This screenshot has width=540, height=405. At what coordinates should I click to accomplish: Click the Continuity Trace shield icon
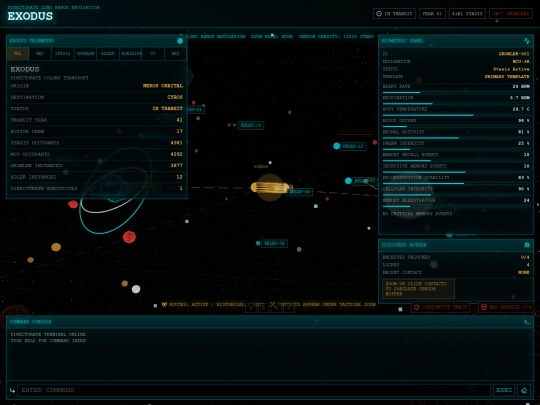(x=416, y=307)
